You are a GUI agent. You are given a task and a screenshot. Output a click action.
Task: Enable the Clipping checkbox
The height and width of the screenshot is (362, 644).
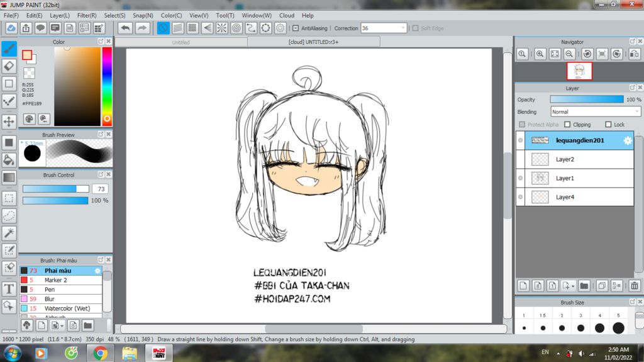pos(567,125)
